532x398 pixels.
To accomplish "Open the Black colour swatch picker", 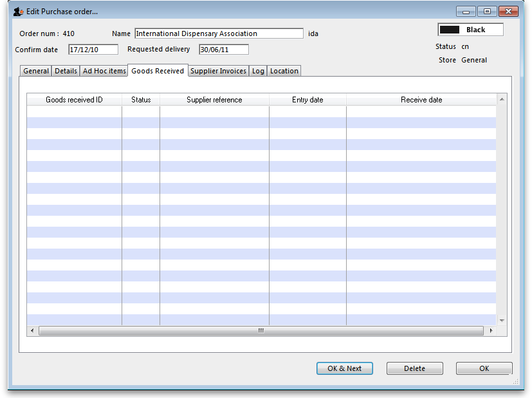I will click(470, 30).
